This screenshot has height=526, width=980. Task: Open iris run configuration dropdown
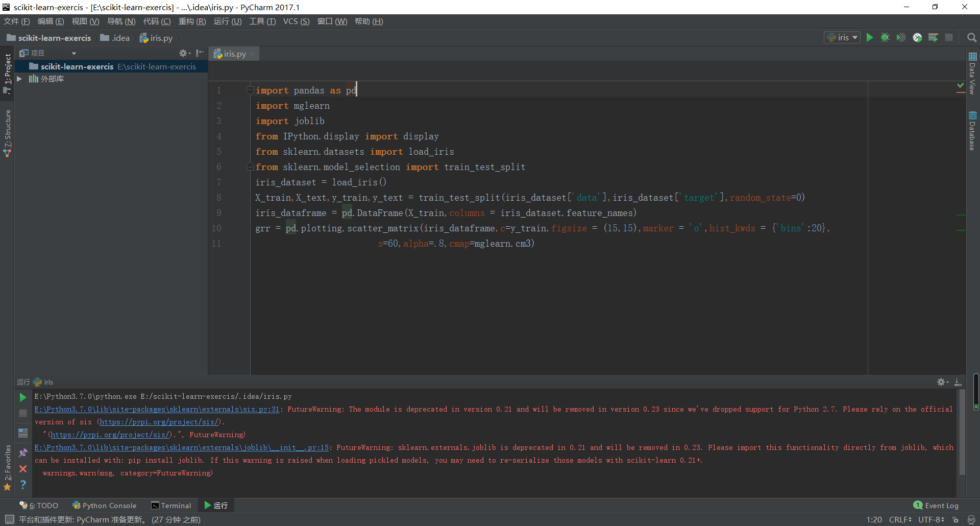click(x=842, y=37)
